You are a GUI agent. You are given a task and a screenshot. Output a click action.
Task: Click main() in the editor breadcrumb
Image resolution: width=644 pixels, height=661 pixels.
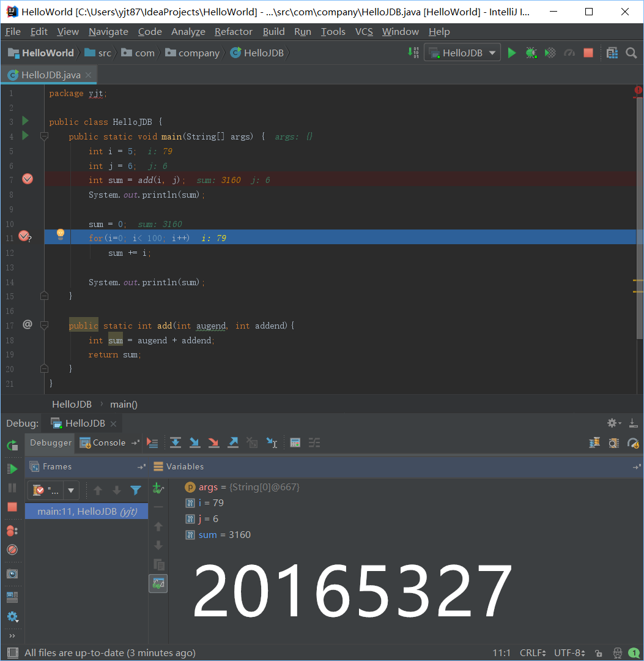pyautogui.click(x=124, y=405)
